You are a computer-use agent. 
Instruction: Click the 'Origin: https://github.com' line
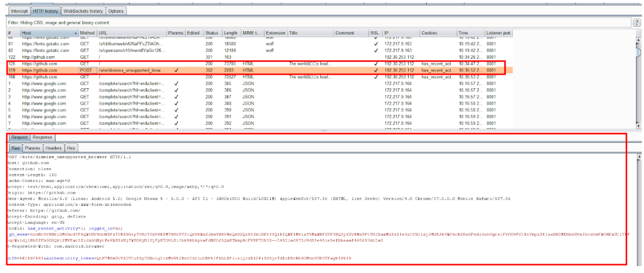tap(42, 193)
